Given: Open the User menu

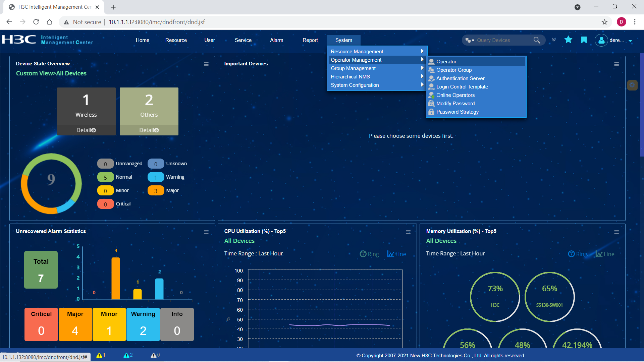Looking at the screenshot, I should click(x=210, y=40).
